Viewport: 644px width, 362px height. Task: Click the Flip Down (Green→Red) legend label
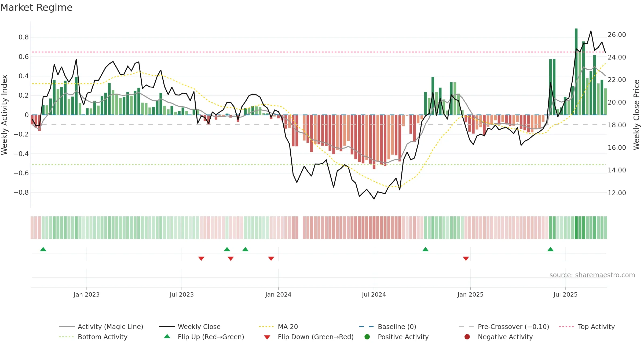(316, 337)
